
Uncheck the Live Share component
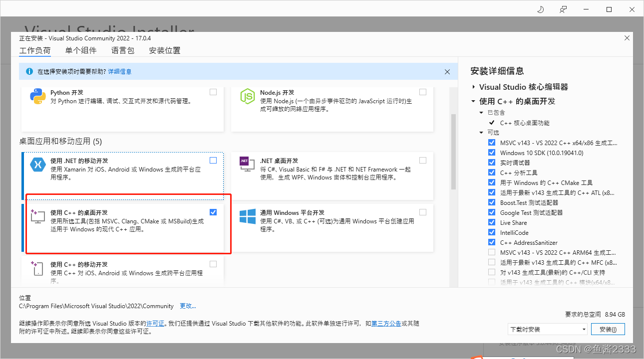point(492,222)
